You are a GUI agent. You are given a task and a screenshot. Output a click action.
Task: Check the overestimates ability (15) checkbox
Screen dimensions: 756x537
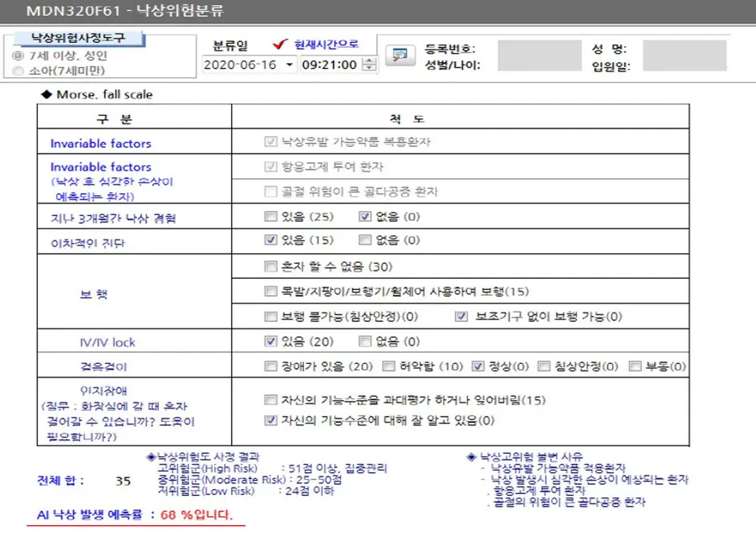click(270, 400)
